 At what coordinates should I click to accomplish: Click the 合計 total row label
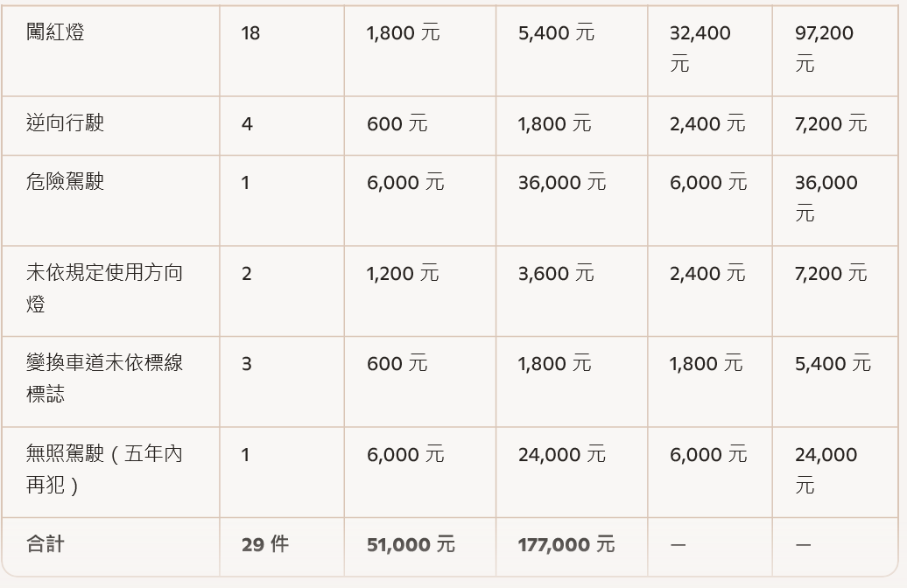tap(46, 544)
